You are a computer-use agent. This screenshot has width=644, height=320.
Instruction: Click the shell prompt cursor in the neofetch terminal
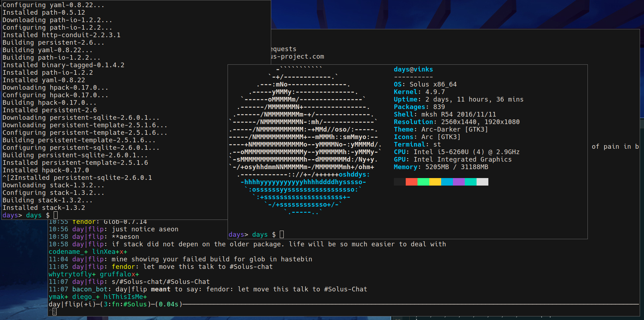(x=282, y=235)
